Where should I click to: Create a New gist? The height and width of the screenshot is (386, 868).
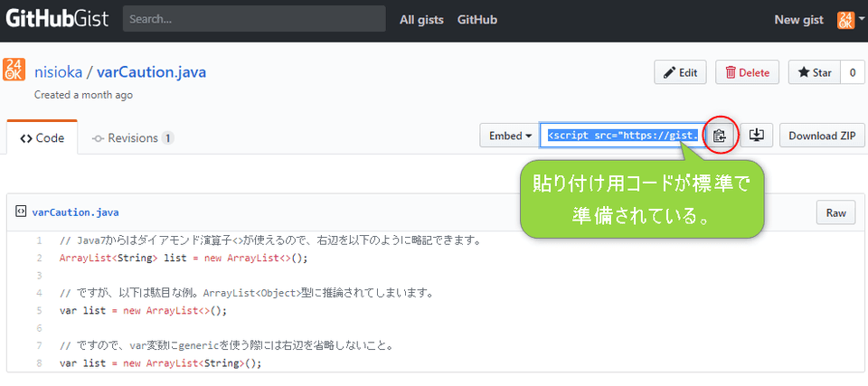click(800, 19)
